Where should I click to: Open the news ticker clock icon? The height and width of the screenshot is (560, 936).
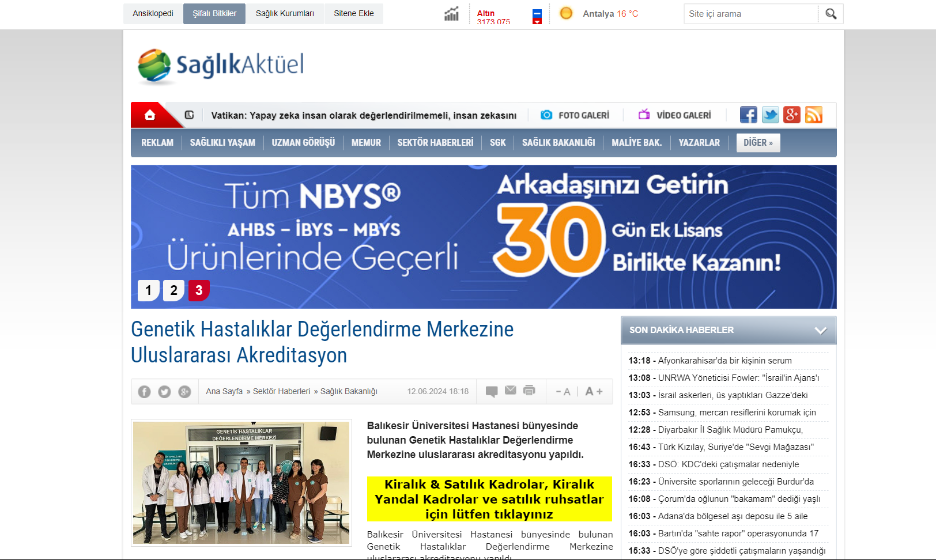189,115
